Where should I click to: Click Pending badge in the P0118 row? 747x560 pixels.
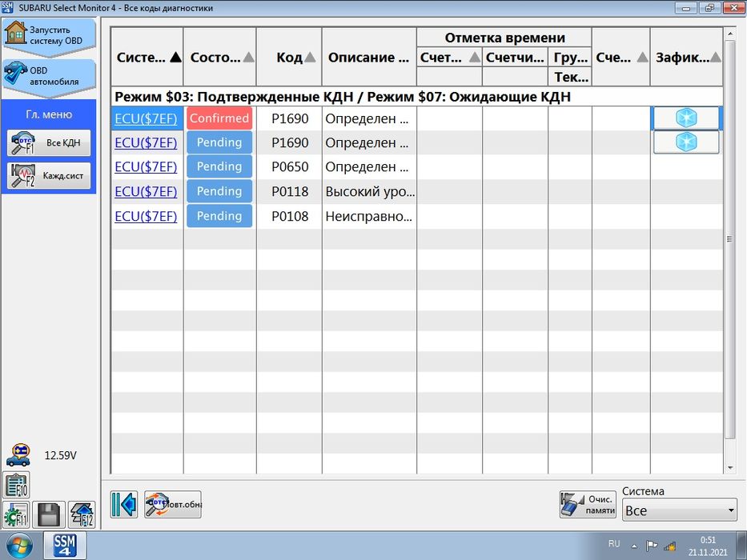[x=219, y=191]
